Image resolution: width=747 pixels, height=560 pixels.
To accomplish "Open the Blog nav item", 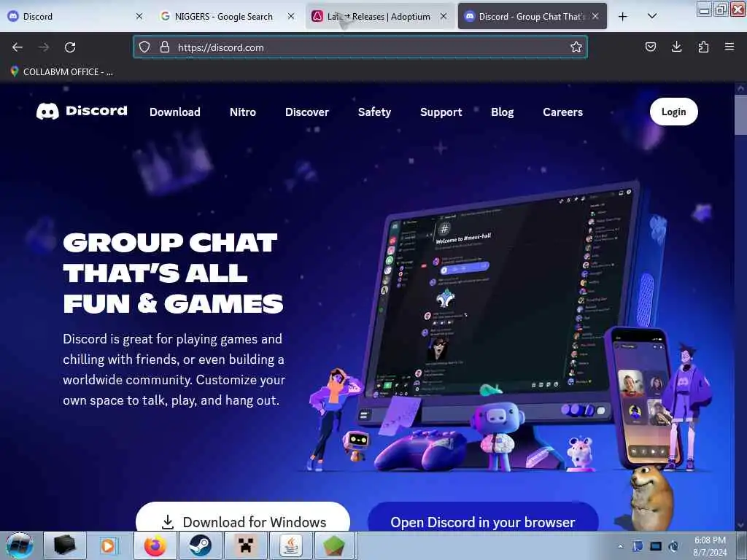I will pyautogui.click(x=502, y=112).
